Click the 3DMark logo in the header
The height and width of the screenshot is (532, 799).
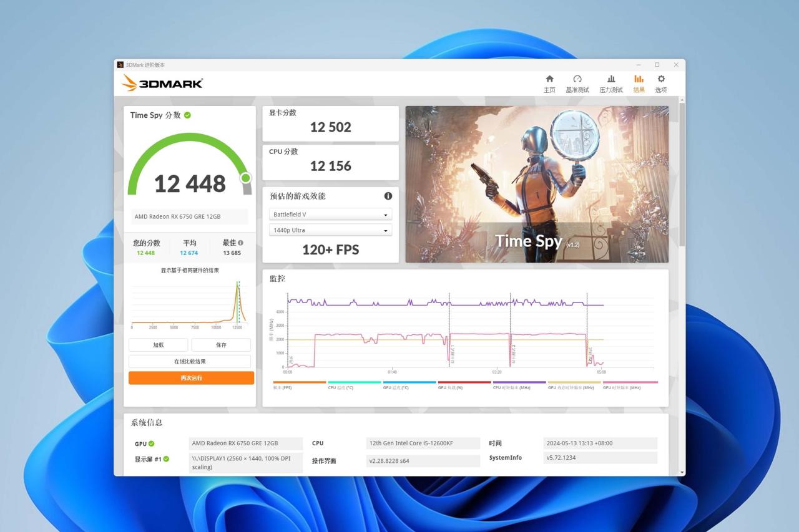162,83
